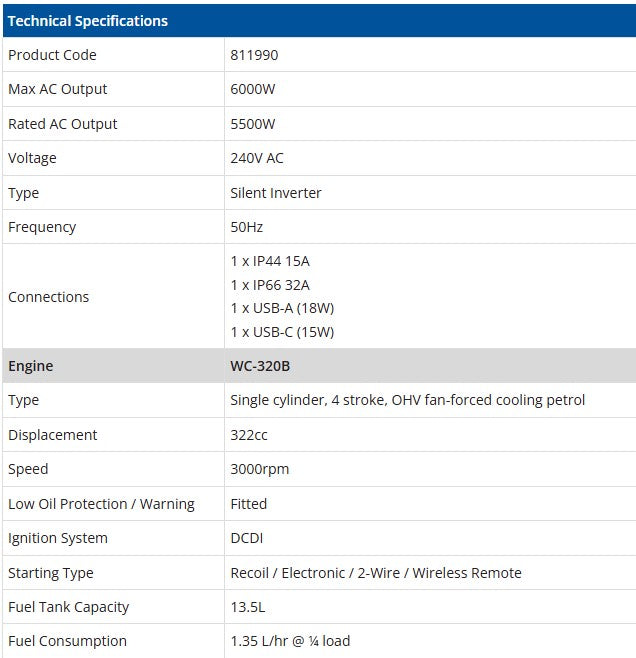Click the WC-320B engine model
Image resolution: width=636 pixels, height=658 pixels.
tap(260, 366)
